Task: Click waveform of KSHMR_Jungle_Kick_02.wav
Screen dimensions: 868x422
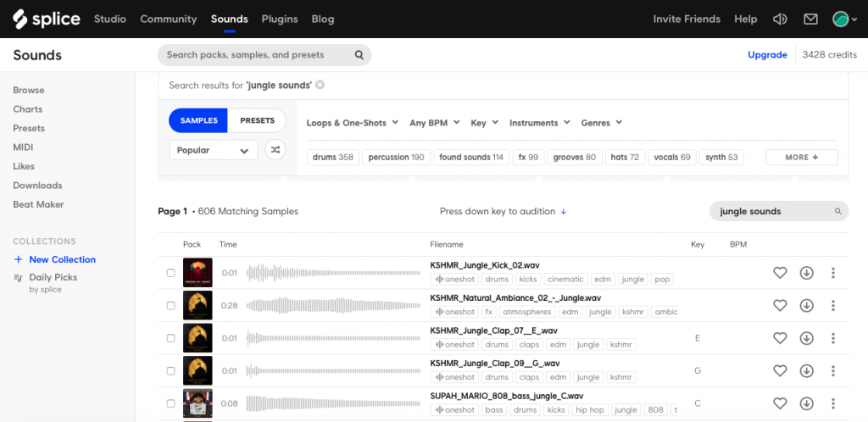Action: pyautogui.click(x=333, y=273)
